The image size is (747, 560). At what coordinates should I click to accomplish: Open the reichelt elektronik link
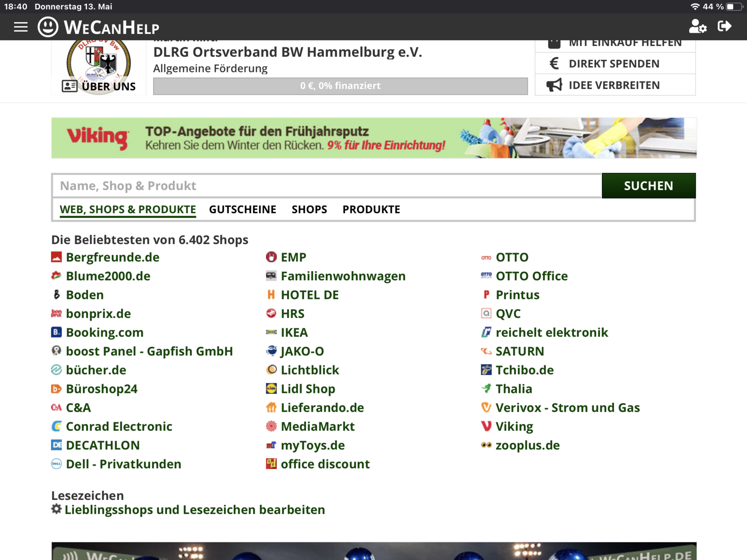pos(552,332)
